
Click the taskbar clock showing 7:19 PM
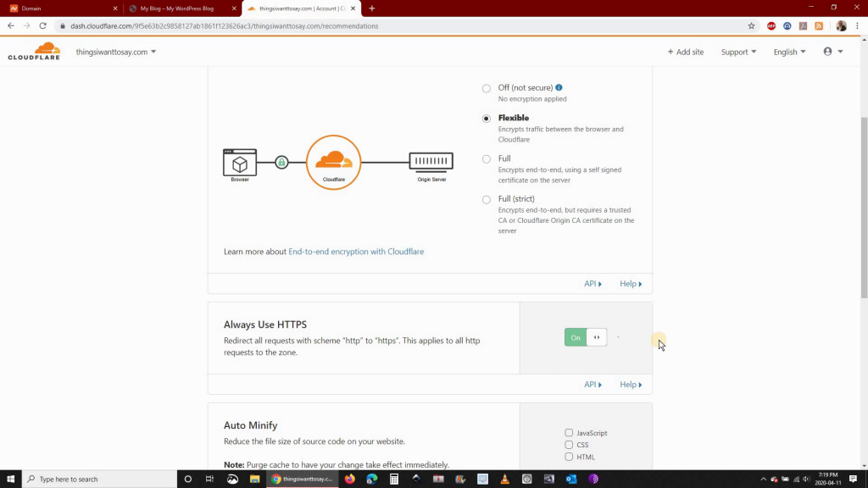(827, 480)
